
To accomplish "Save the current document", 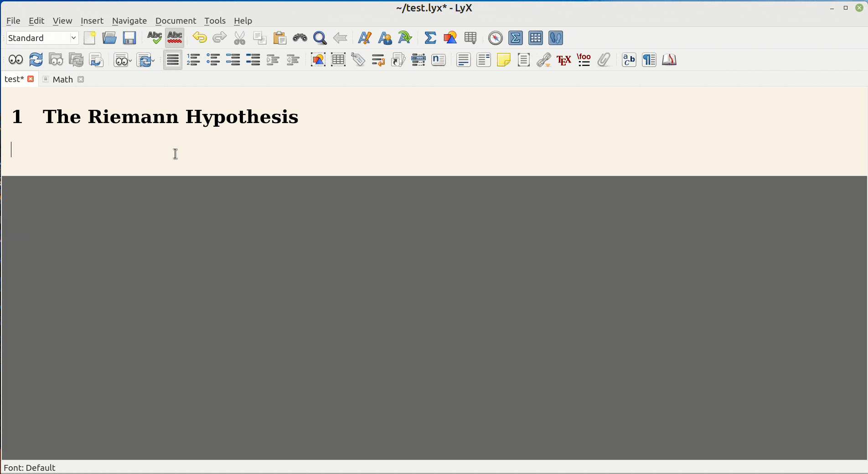I will pos(129,38).
